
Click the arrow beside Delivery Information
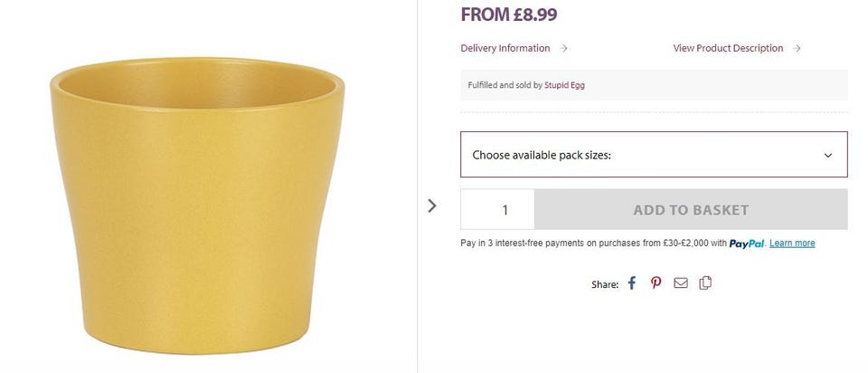[564, 49]
